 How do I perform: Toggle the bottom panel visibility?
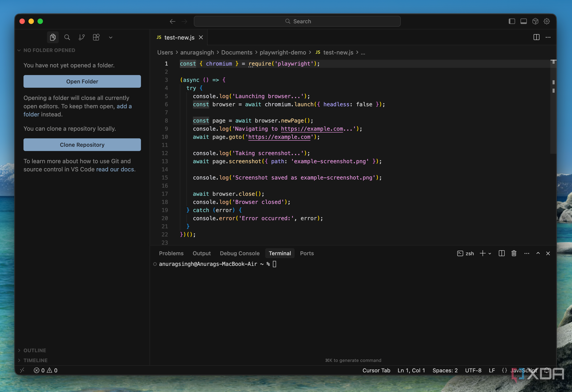click(523, 21)
